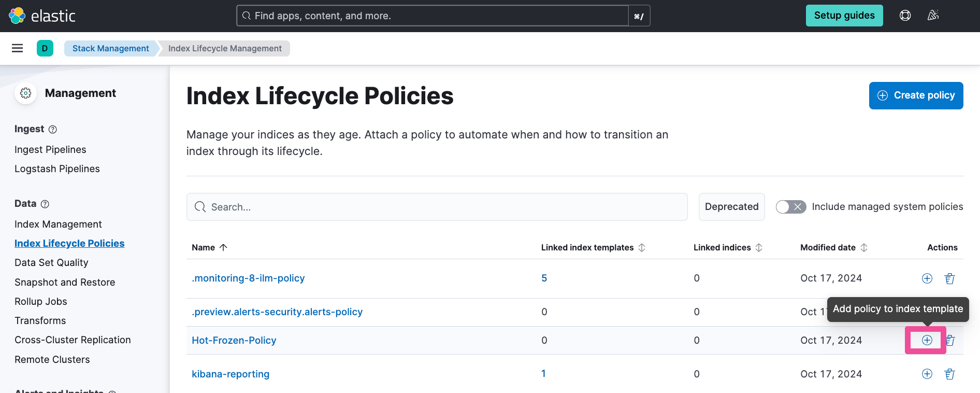
Task: Sort by Name column
Action: click(209, 247)
